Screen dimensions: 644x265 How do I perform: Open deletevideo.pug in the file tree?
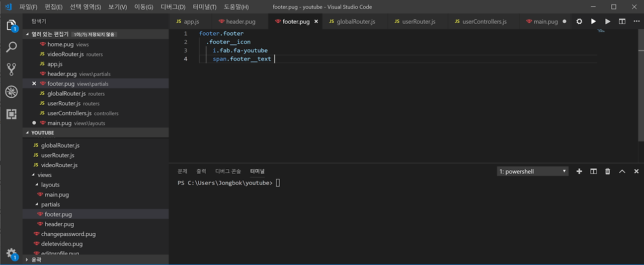[96, 244]
